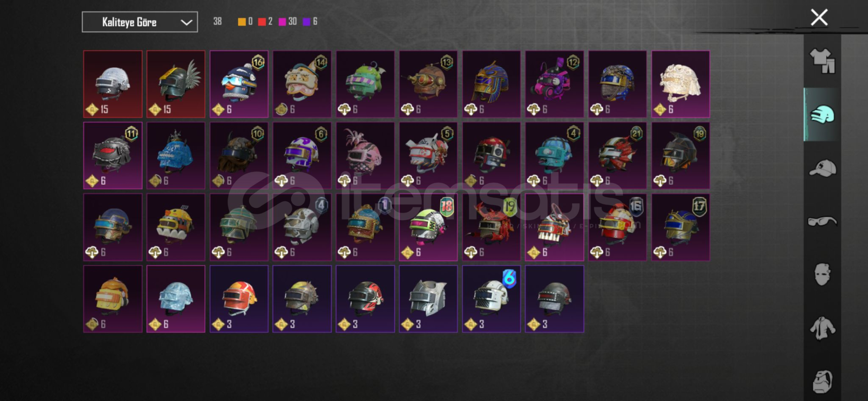Expand the Kaliteye Göre sort dropdown
This screenshot has width=868, height=401.
tap(140, 22)
